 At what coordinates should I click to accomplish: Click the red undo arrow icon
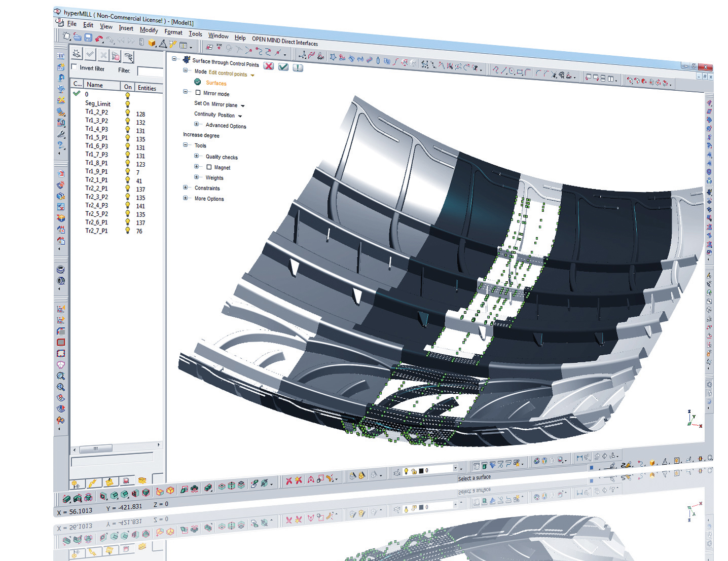tap(99, 39)
